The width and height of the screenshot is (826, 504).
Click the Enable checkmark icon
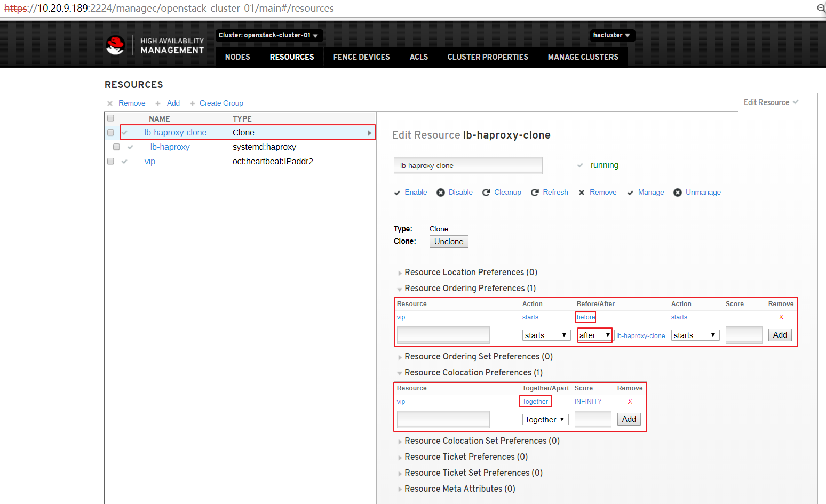point(397,193)
